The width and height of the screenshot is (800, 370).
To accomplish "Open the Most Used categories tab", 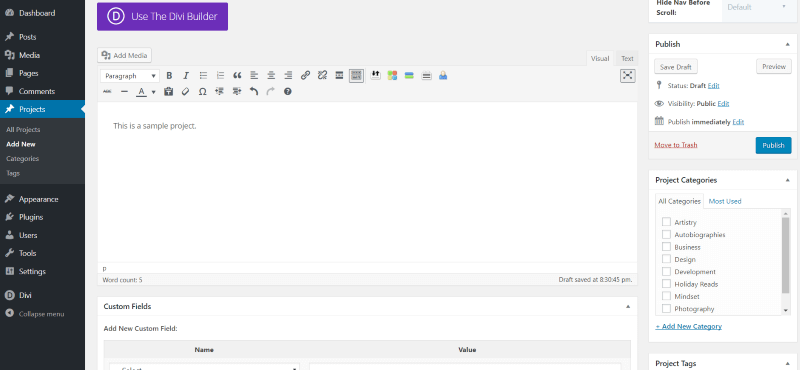I will pos(724,201).
